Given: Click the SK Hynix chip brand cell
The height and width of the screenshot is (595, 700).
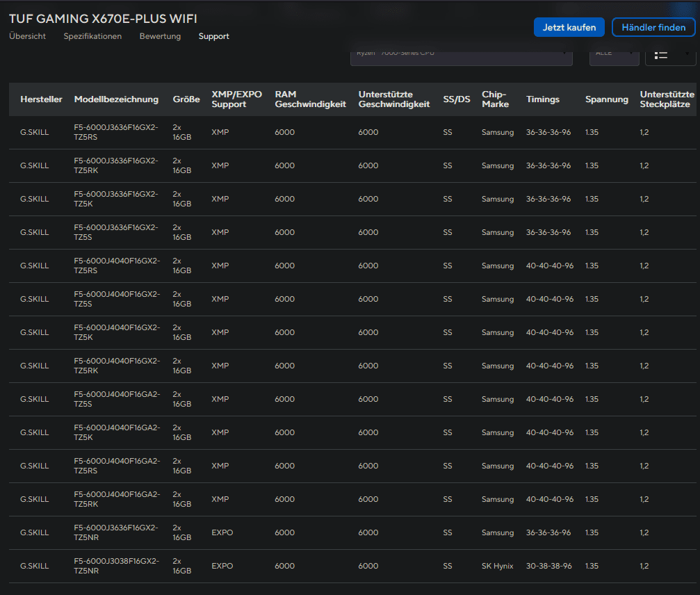Looking at the screenshot, I should (497, 566).
